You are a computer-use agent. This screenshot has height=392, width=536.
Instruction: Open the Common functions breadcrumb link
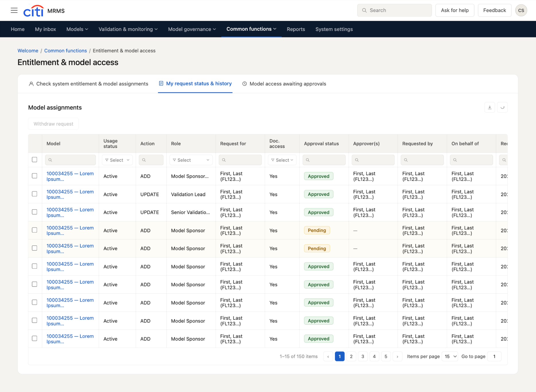pos(65,51)
